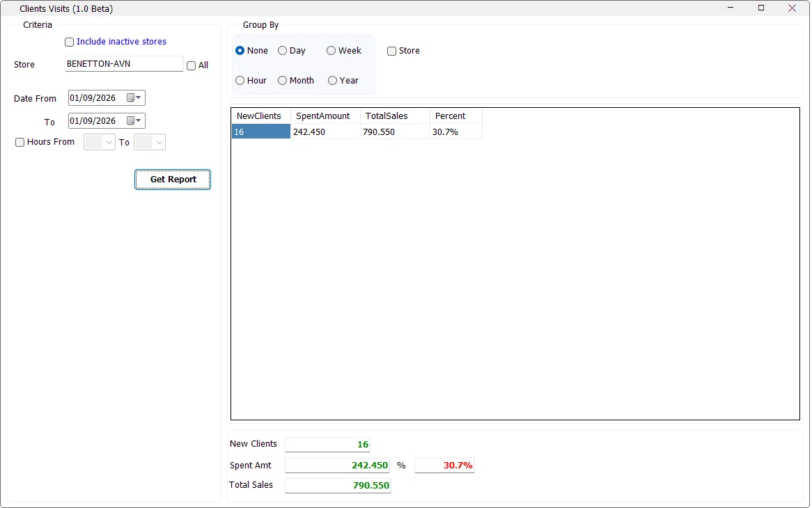Enable Include inactive stores checkbox

point(69,42)
